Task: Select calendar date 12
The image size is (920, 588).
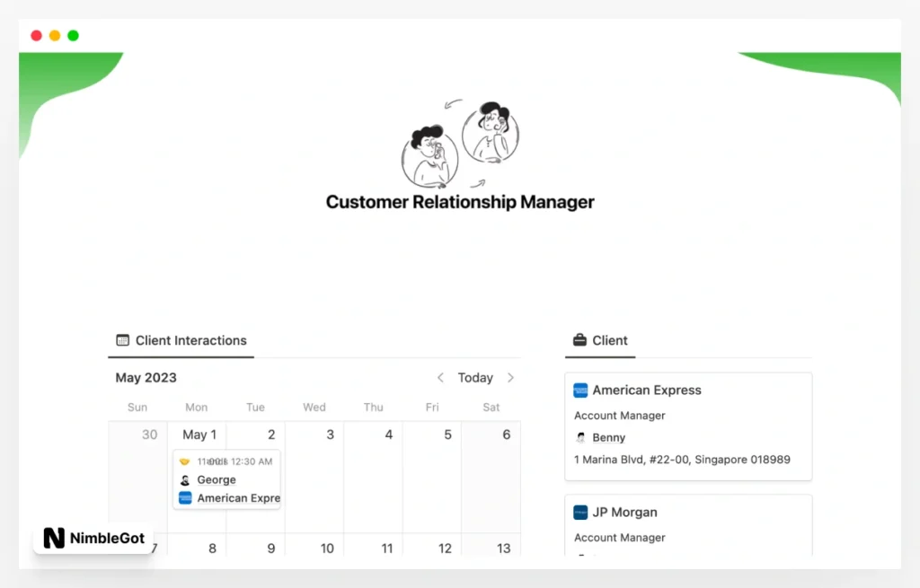Action: tap(445, 549)
